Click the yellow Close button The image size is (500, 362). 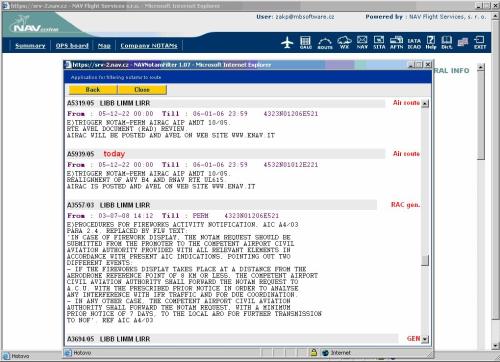[142, 90]
